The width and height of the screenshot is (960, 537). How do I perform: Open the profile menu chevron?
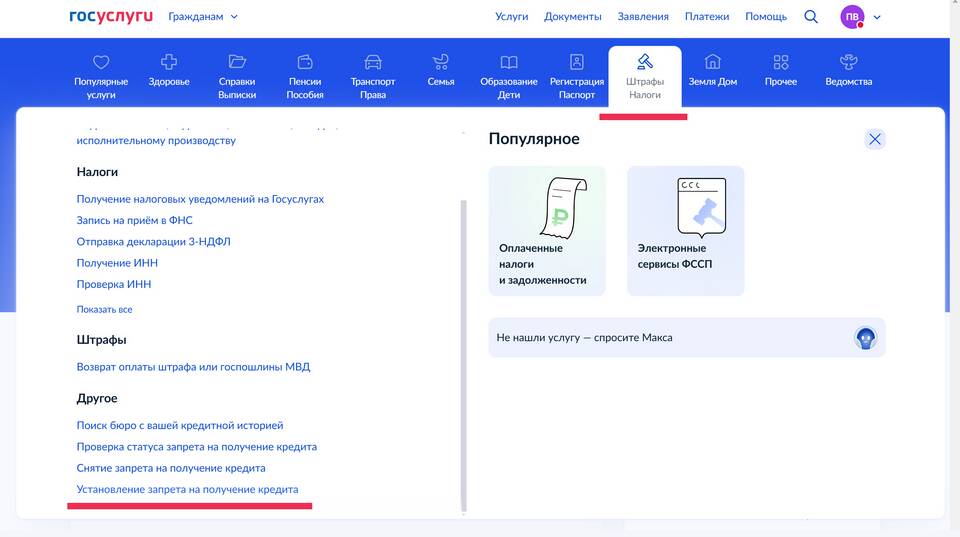(877, 17)
